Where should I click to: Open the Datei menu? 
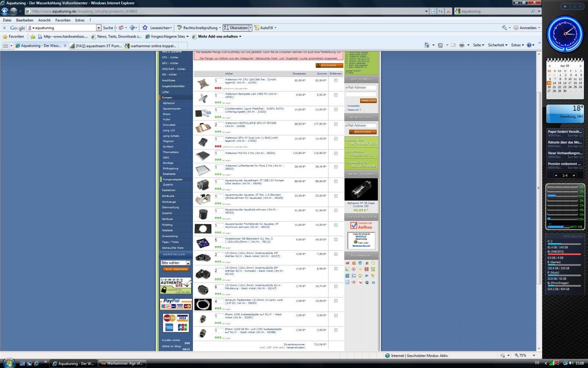coord(7,20)
